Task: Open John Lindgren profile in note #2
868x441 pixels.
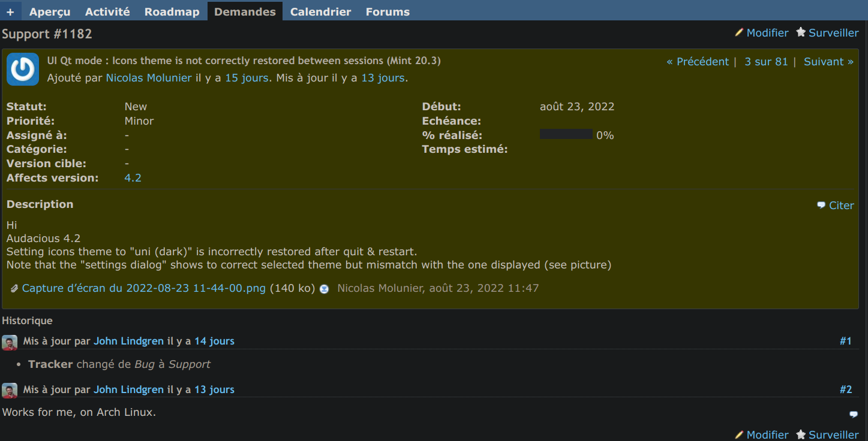Action: pyautogui.click(x=128, y=389)
